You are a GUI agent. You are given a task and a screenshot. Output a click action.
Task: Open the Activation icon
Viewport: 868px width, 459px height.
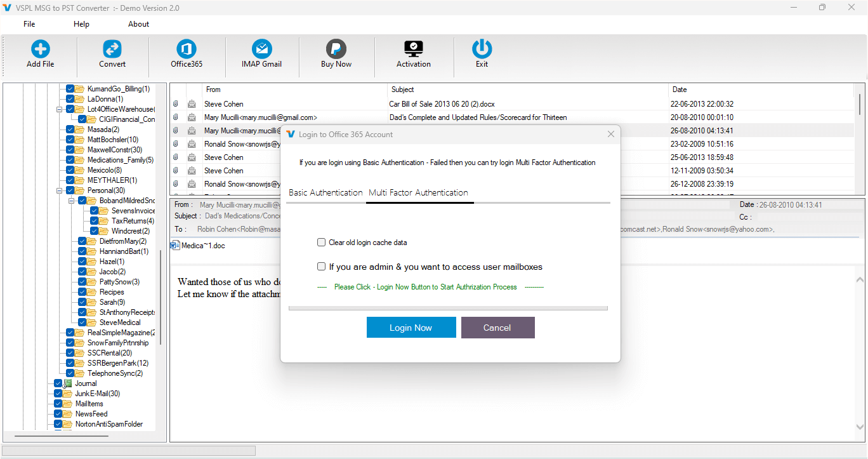point(414,49)
